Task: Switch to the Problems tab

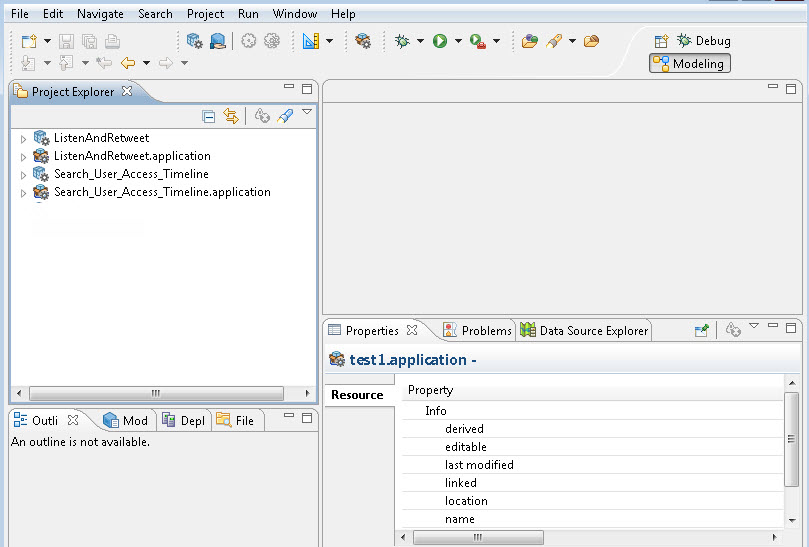Action: [478, 331]
